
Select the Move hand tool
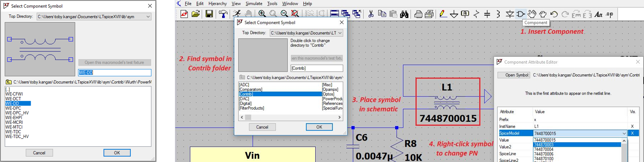(532, 14)
